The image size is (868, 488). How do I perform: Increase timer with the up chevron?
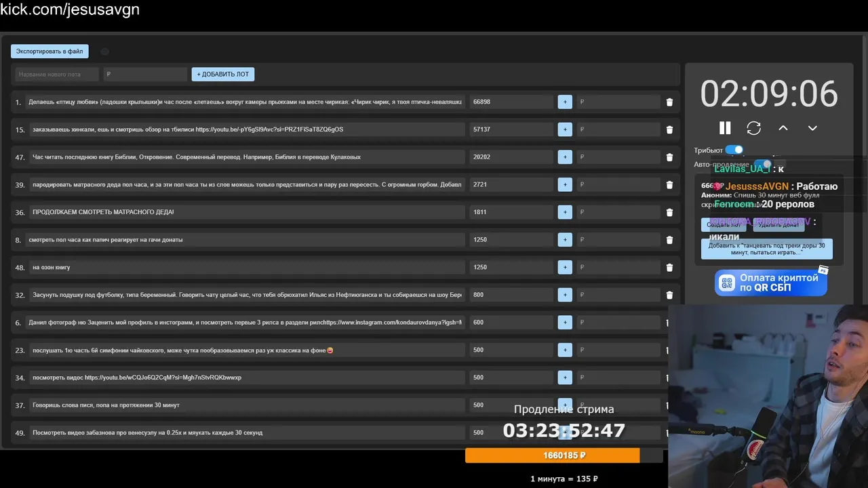(783, 127)
